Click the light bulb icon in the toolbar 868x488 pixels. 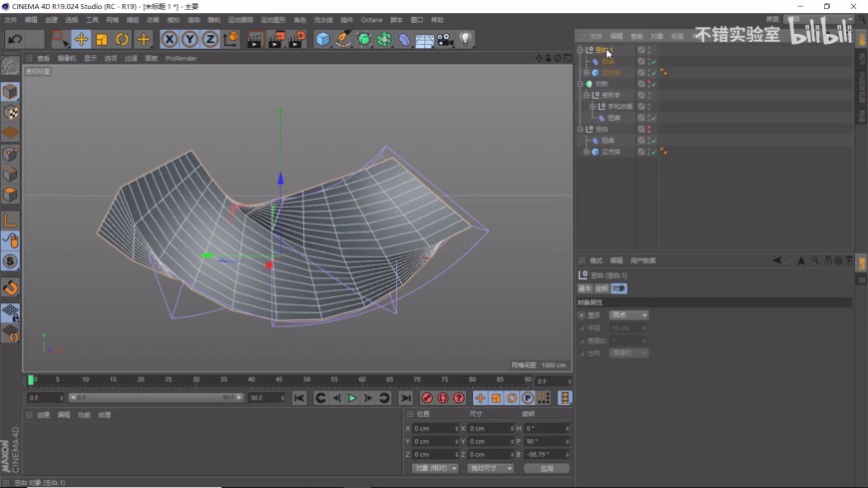(465, 39)
